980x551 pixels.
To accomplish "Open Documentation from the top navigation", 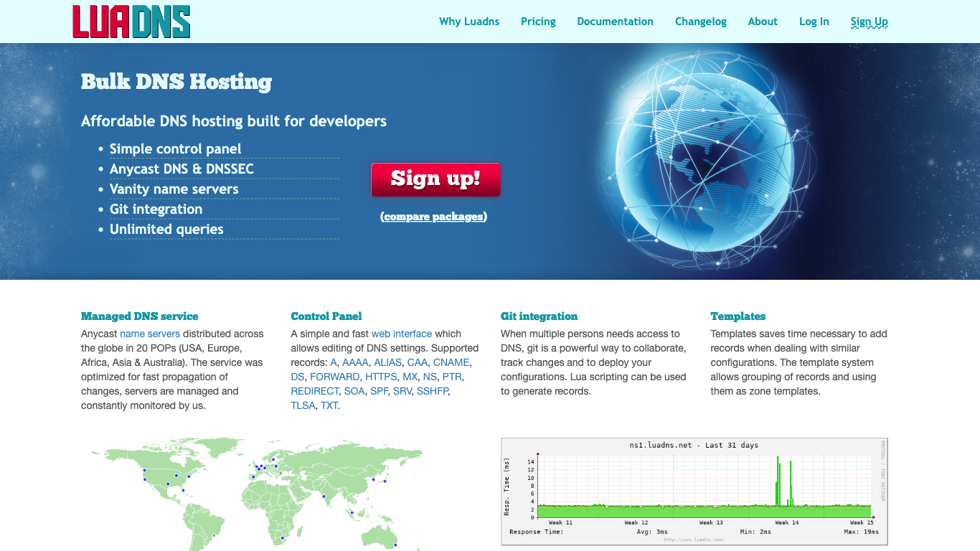I will pyautogui.click(x=615, y=22).
